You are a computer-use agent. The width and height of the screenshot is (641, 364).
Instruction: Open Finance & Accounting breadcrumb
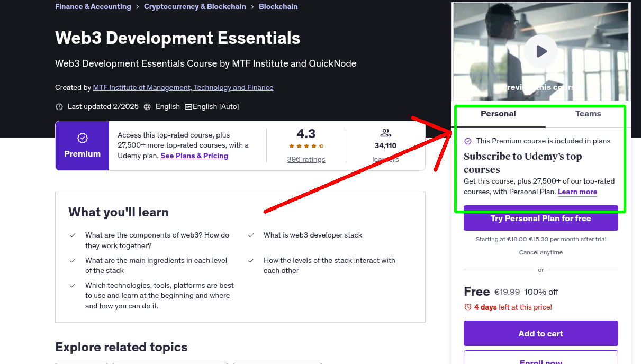click(x=93, y=7)
